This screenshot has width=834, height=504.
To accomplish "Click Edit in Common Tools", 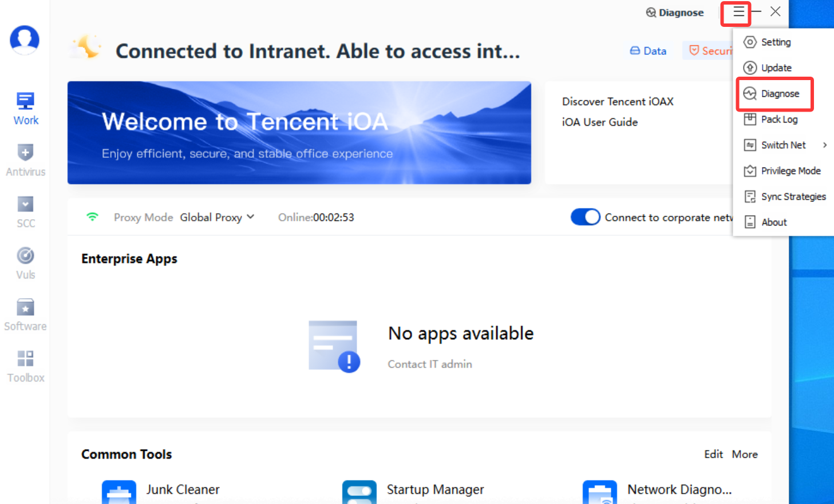I will [713, 454].
